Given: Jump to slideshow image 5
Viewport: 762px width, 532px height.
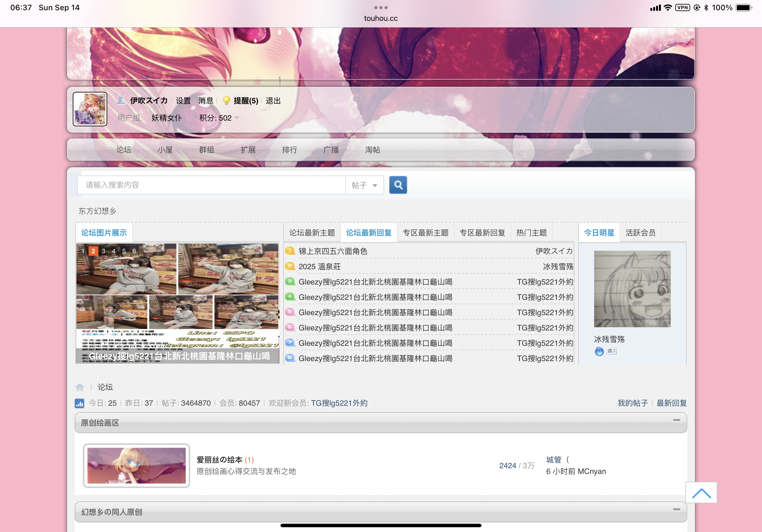Looking at the screenshot, I should [x=124, y=251].
